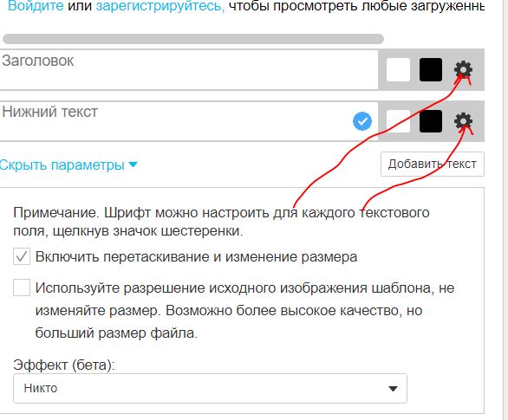Pick white font color for Заголовок
Image resolution: width=508 pixels, height=420 pixels.
coord(398,69)
